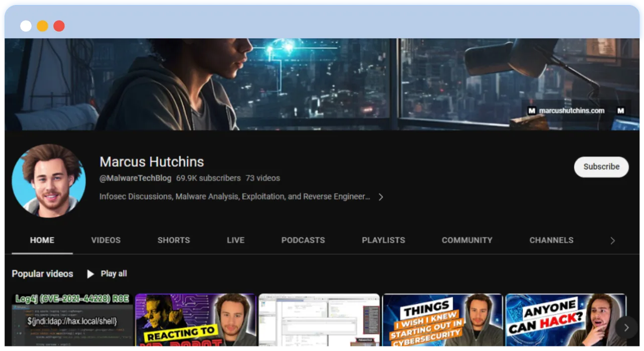The width and height of the screenshot is (644, 351).
Task: View the CHANNELS tab
Action: (551, 240)
